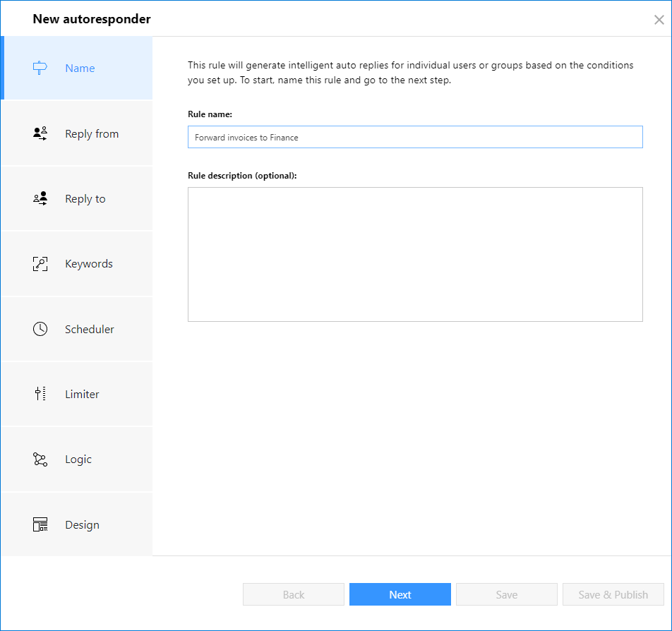
Task: Click the Logic nodes icon
Action: pos(40,459)
